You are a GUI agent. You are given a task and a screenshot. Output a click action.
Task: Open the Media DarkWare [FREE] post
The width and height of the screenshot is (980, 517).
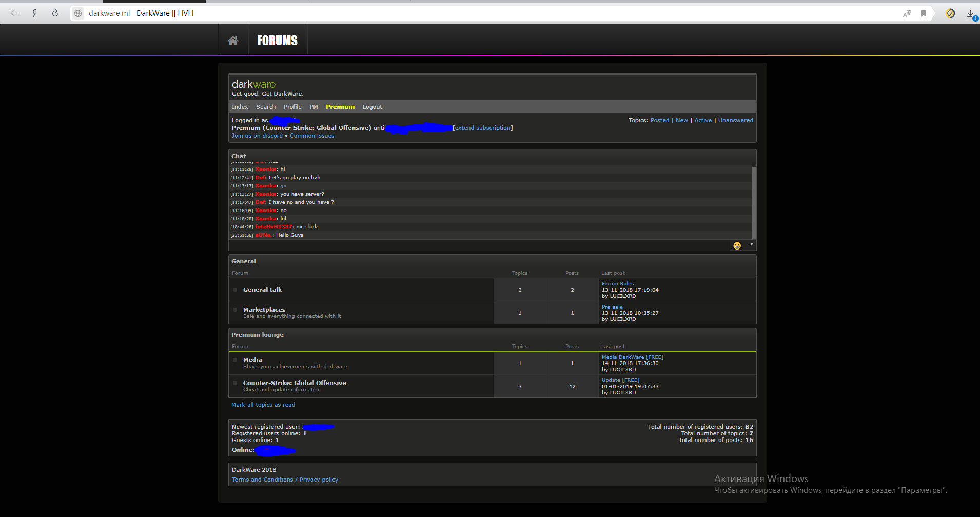[x=632, y=357]
